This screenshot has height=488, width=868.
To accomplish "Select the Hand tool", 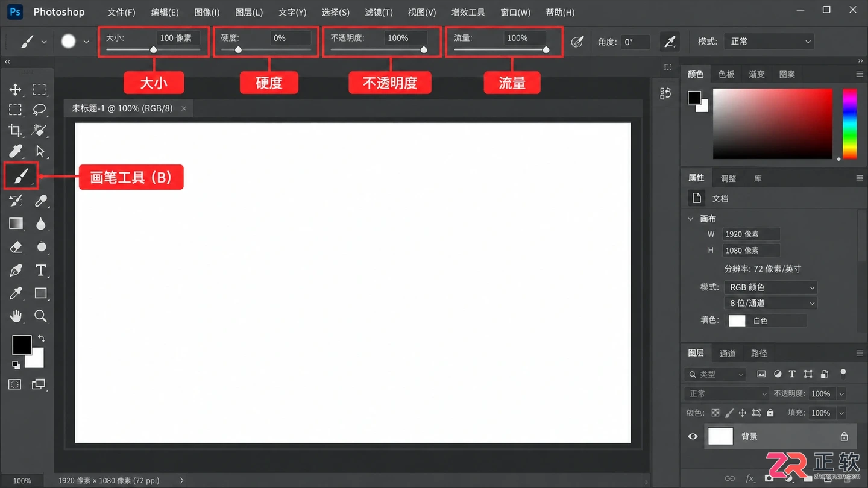I will [x=16, y=316].
